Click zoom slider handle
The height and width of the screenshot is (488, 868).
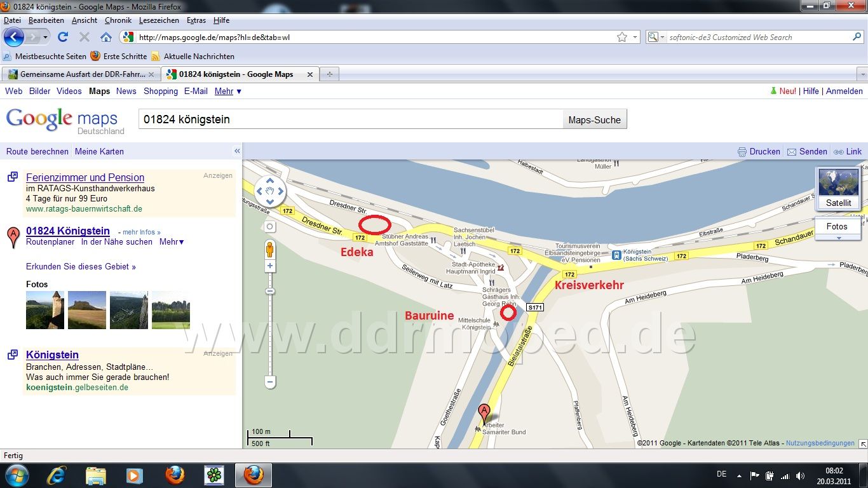270,291
